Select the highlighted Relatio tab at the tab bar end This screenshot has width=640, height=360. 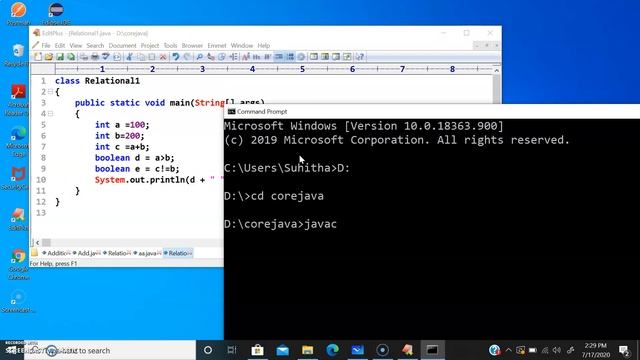coord(178,253)
